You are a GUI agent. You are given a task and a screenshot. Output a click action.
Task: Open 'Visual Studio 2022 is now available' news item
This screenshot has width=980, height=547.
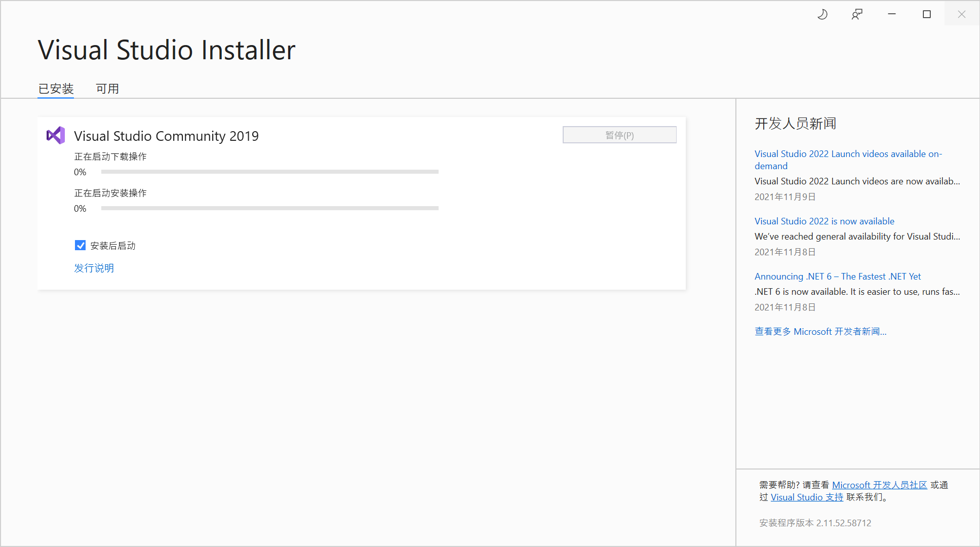[x=824, y=221]
